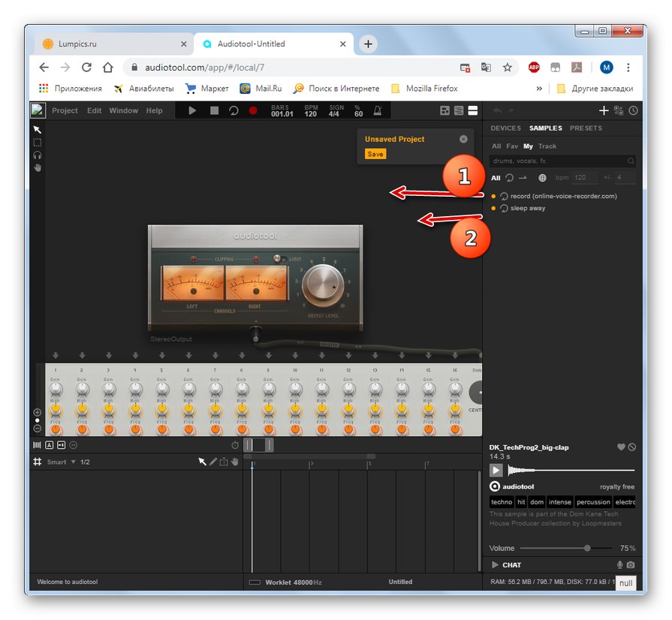The image size is (672, 620).
Task: Click the plus icon above the samples panel
Action: (603, 110)
